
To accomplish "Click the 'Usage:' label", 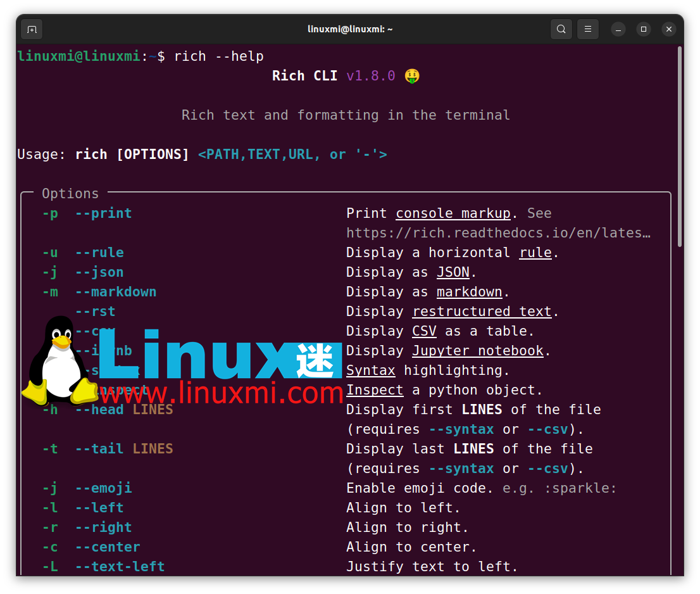I will coord(41,155).
